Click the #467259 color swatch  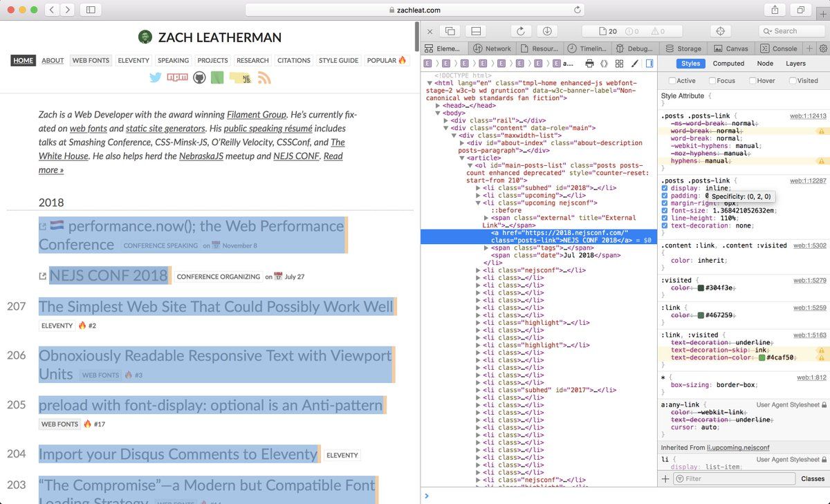[x=701, y=315]
